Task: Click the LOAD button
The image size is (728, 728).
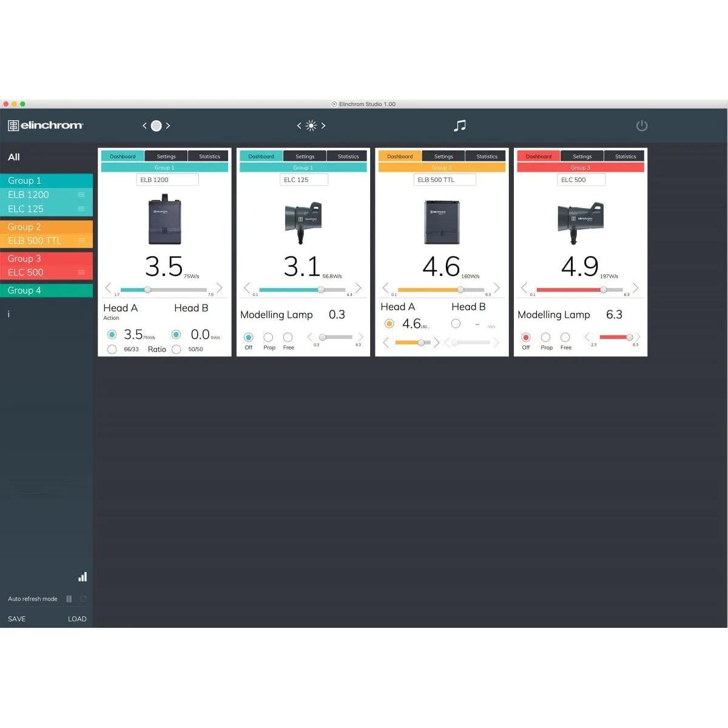Action: point(77,619)
